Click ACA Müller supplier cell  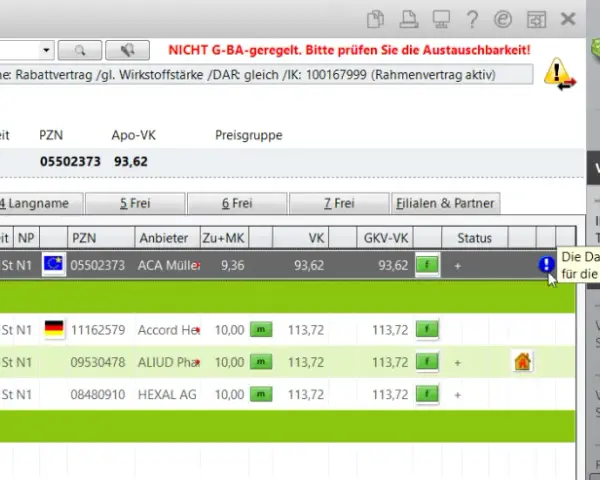[168, 265]
